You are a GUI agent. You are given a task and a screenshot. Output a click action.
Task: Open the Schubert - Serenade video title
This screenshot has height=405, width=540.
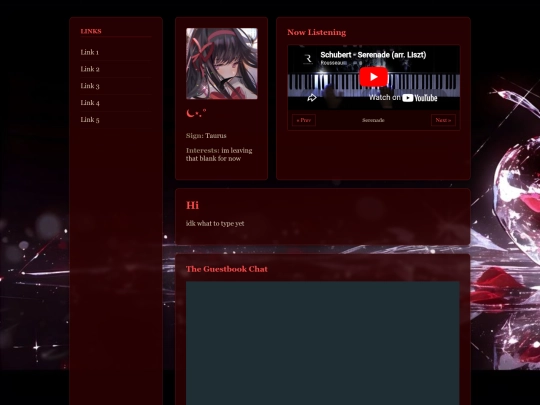[373, 55]
